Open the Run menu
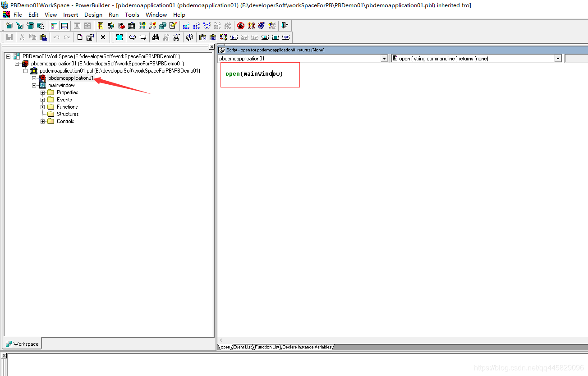 pos(114,14)
